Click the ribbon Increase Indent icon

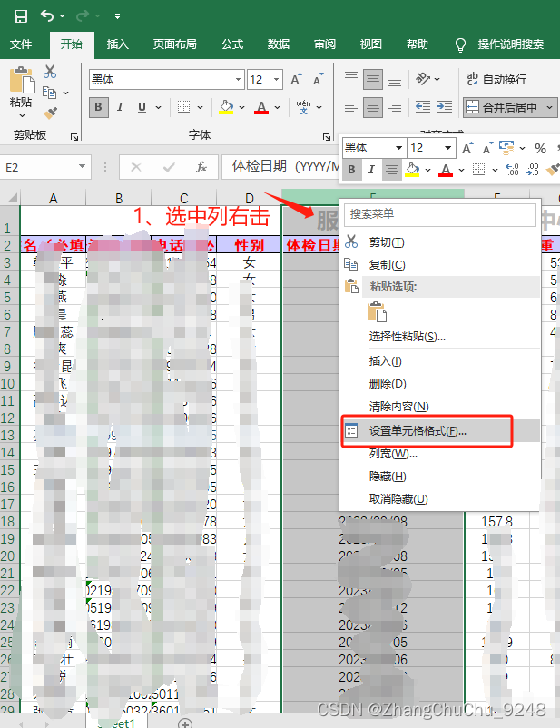[x=445, y=107]
